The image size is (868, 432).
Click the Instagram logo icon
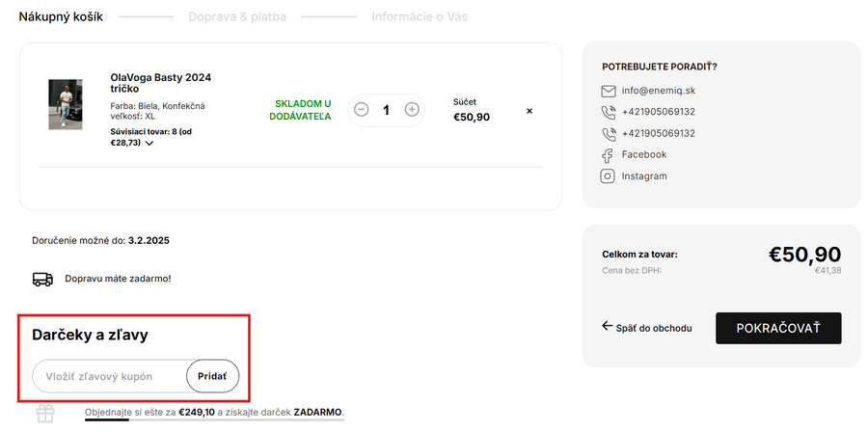(609, 176)
